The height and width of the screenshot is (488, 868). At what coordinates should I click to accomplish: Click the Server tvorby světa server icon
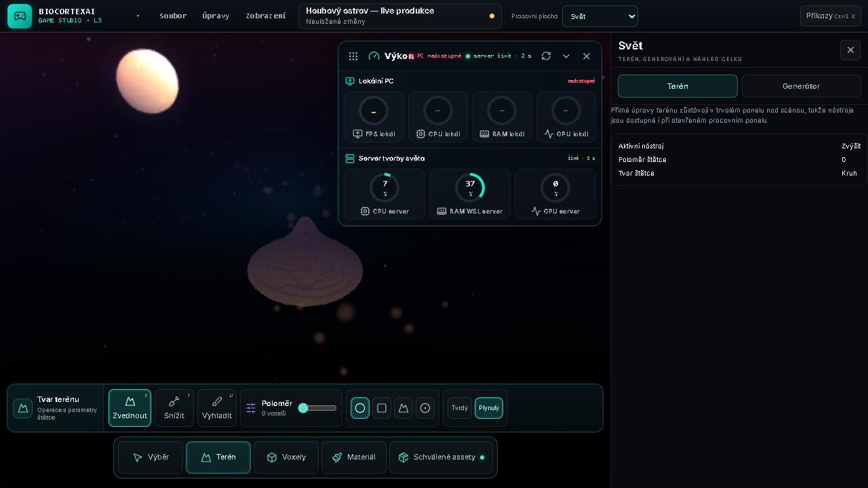coord(350,159)
